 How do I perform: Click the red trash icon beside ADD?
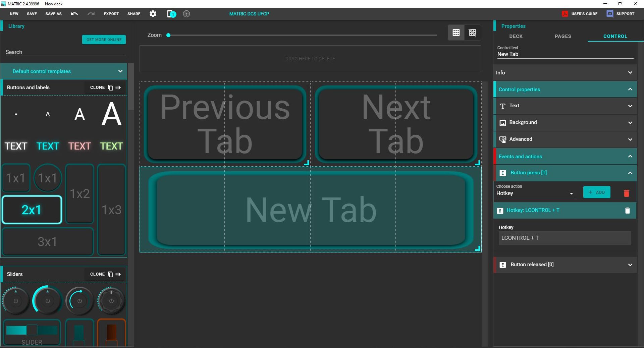pos(626,193)
